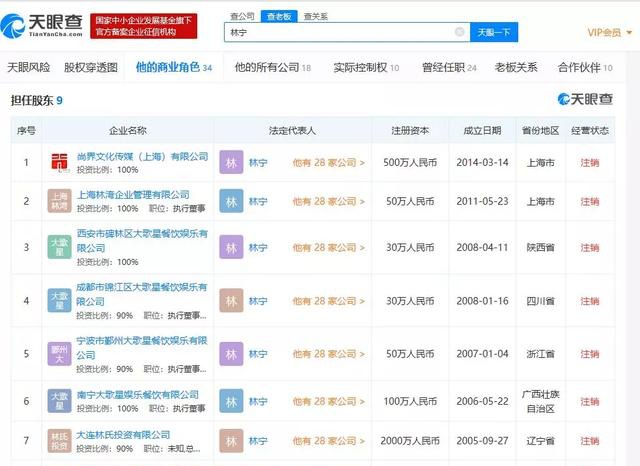
Task: Select the 广西壮族自治区 region cell
Action: (540, 402)
